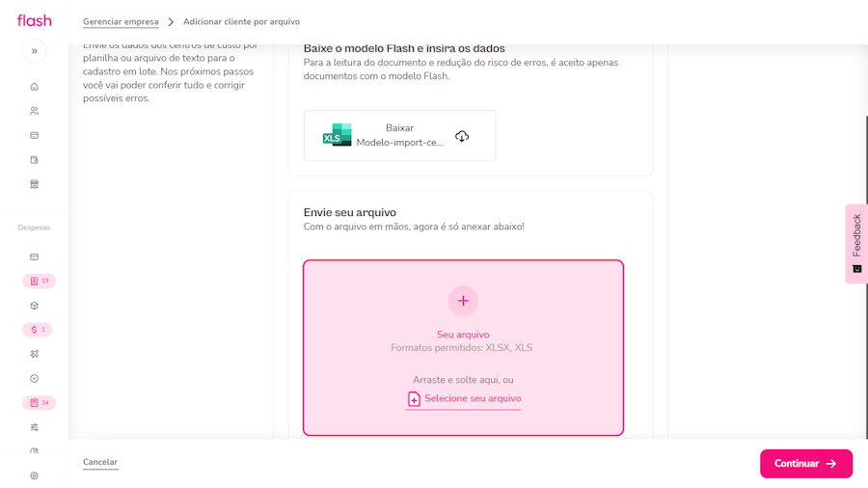
Task: Go to the Gerenciar empresa breadcrumb
Action: coord(121,22)
